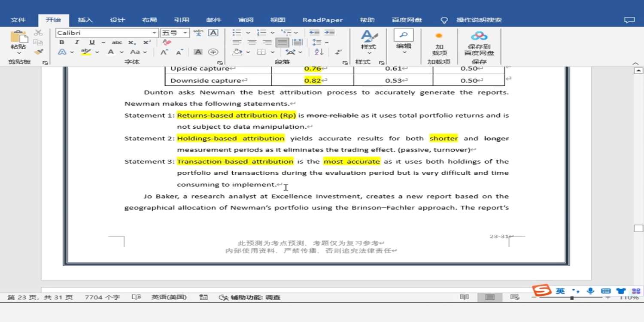Image resolution: width=644 pixels, height=322 pixels.
Task: Clear all formatting with the eraser icon
Action: [167, 43]
